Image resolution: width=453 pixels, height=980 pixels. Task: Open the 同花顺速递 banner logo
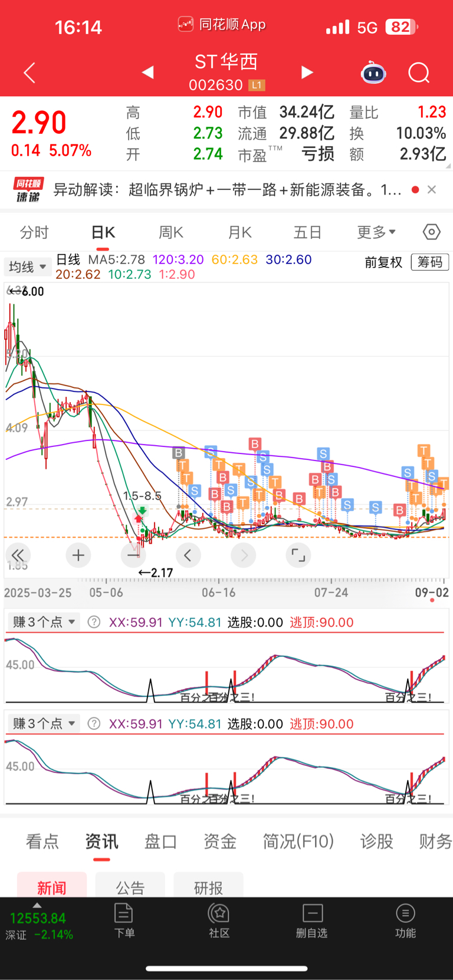[28, 190]
